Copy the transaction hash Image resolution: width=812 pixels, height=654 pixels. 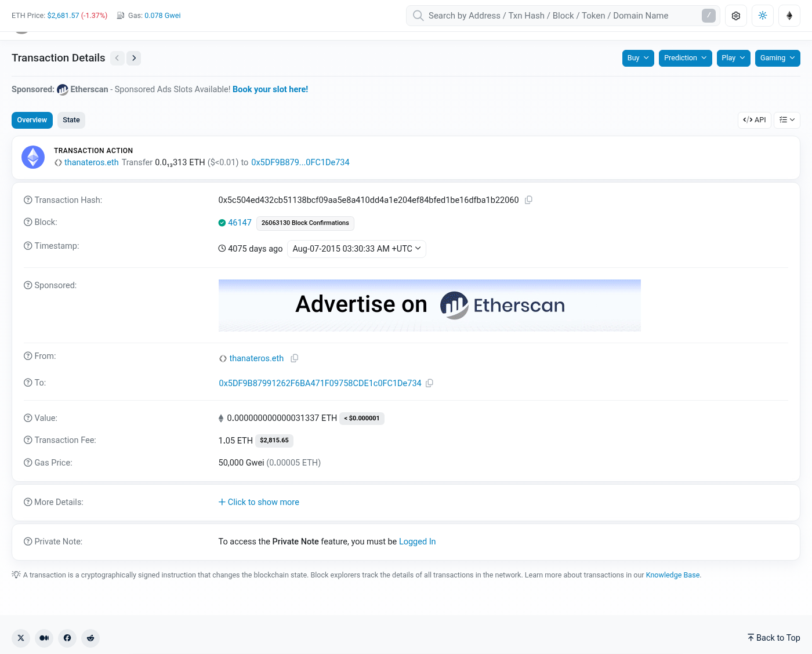pyautogui.click(x=528, y=200)
